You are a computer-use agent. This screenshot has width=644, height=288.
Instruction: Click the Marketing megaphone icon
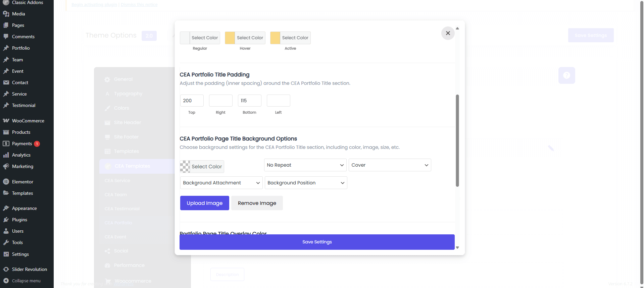(6, 166)
